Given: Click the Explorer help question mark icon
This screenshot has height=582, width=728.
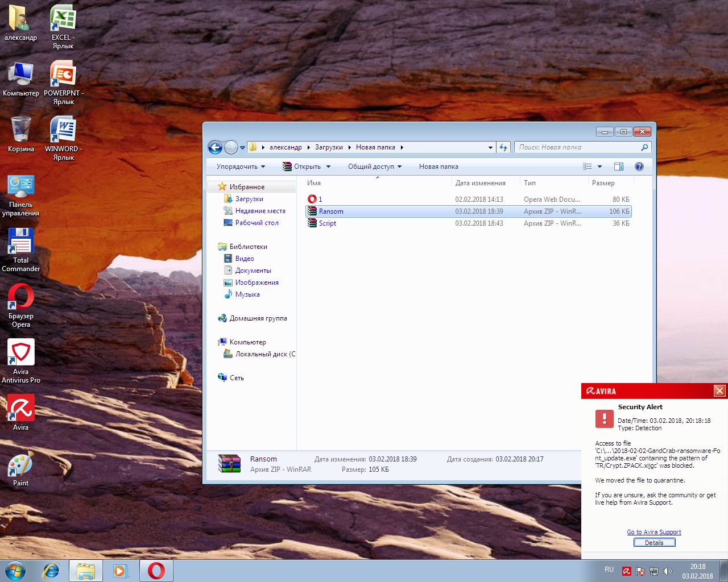Looking at the screenshot, I should [x=639, y=167].
